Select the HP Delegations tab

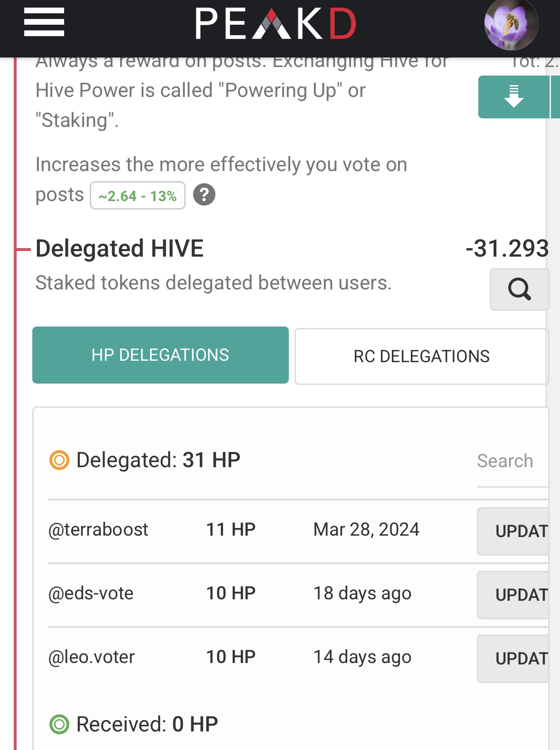pos(161,355)
